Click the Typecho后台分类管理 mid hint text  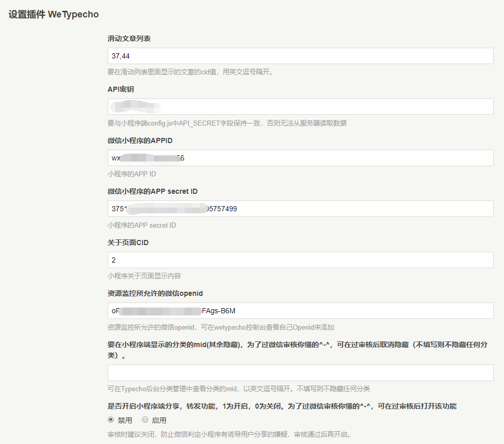click(239, 389)
